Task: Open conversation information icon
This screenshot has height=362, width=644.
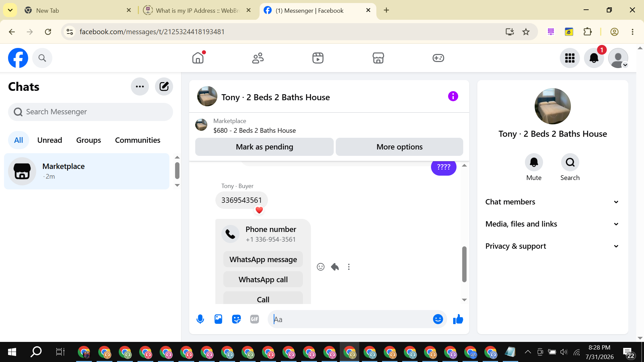Action: 453,97
